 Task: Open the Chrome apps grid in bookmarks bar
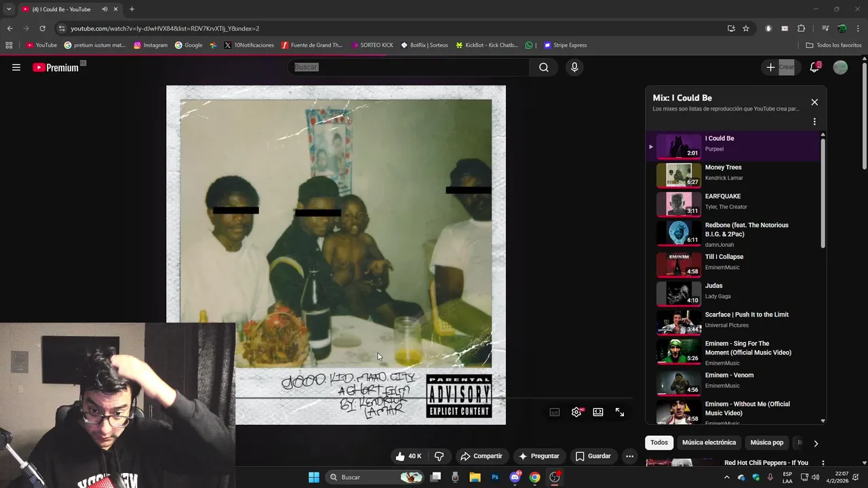tap(9, 45)
